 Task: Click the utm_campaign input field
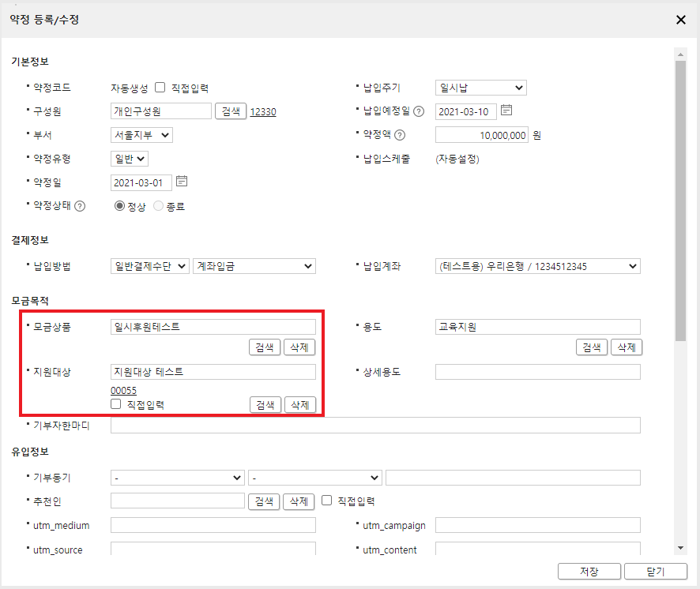(x=538, y=525)
